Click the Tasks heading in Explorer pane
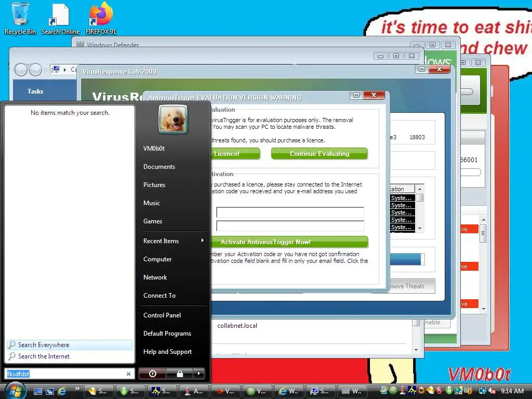The height and width of the screenshot is (399, 532). pos(35,91)
